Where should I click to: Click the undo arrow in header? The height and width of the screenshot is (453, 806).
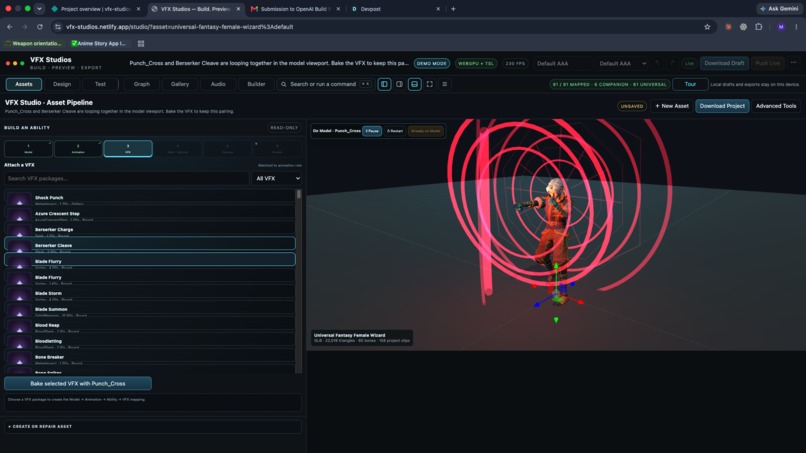tap(657, 63)
